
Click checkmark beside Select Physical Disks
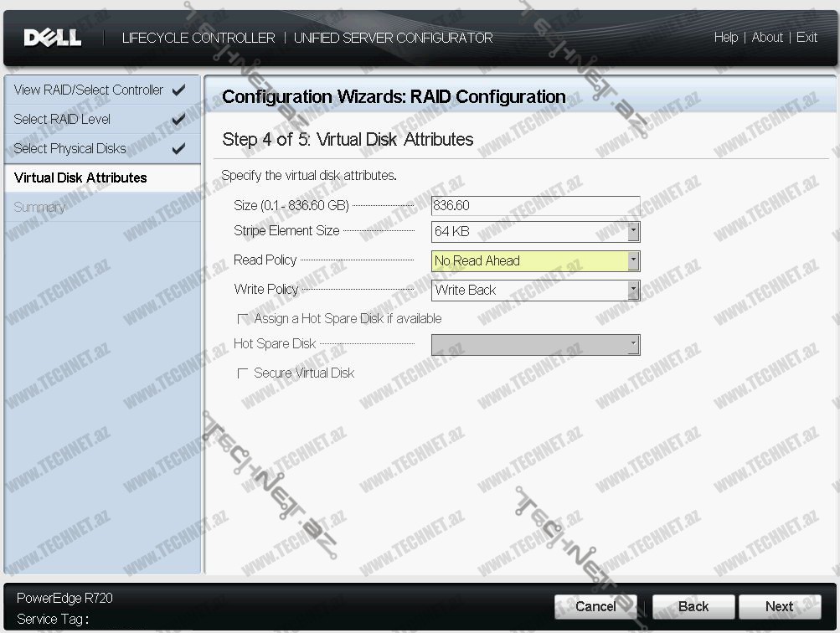tap(178, 149)
